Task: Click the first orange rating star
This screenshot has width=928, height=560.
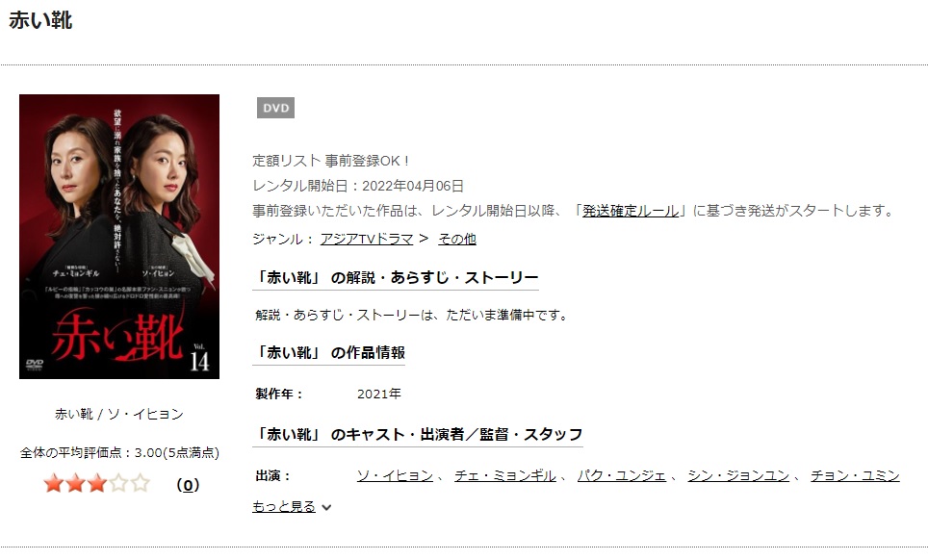Action: point(54,484)
